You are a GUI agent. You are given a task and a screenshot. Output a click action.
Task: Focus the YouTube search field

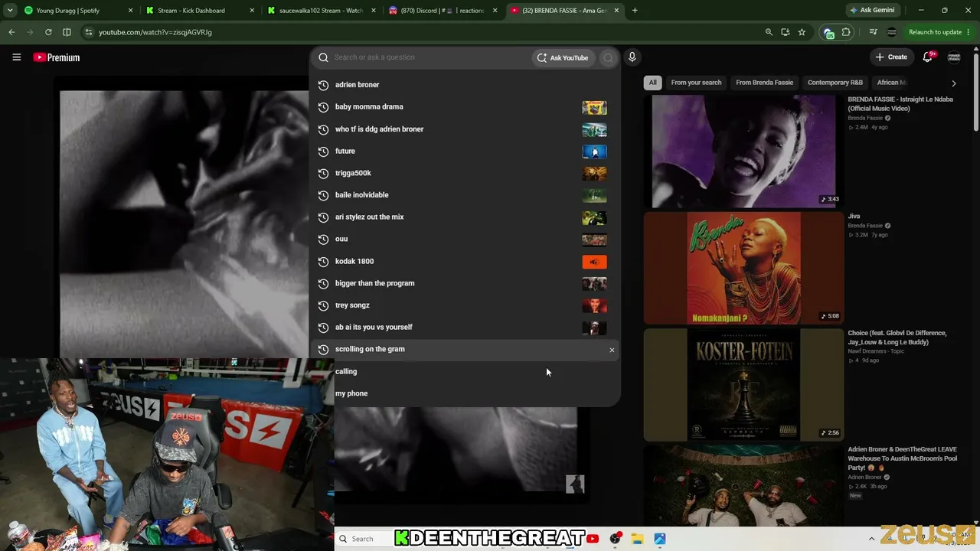click(x=430, y=57)
